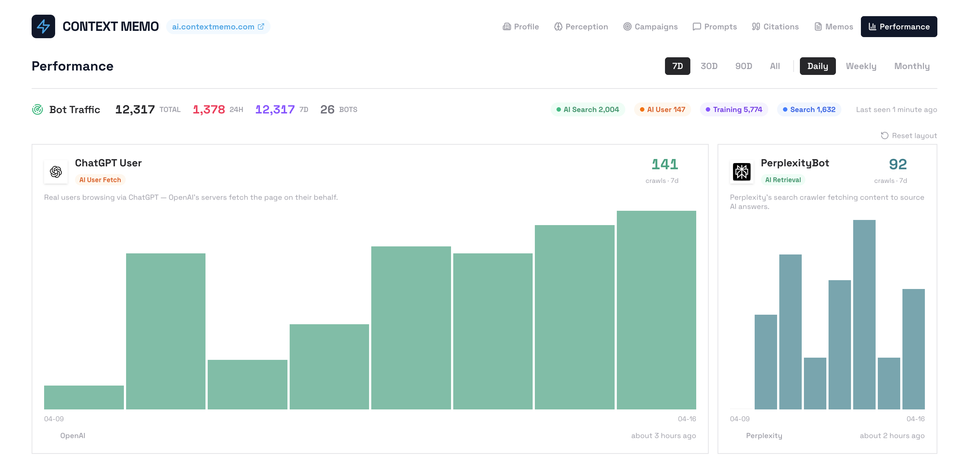This screenshot has width=980, height=459.
Task: Click the 1,378 24H stat
Action: click(218, 109)
